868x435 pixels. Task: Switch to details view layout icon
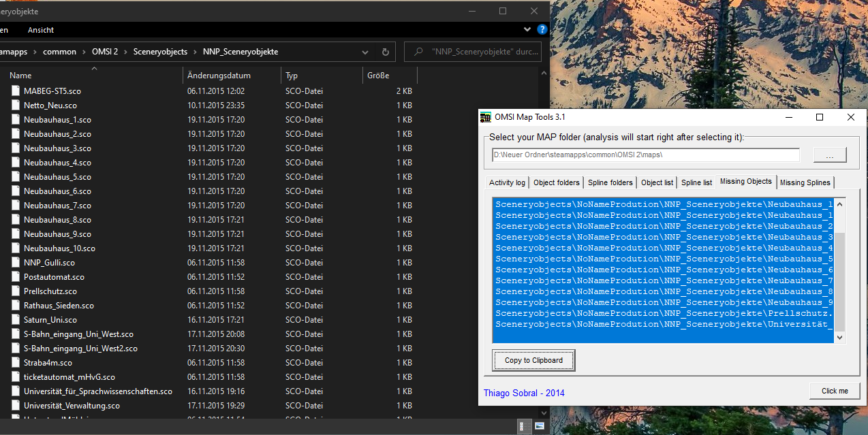[523, 426]
